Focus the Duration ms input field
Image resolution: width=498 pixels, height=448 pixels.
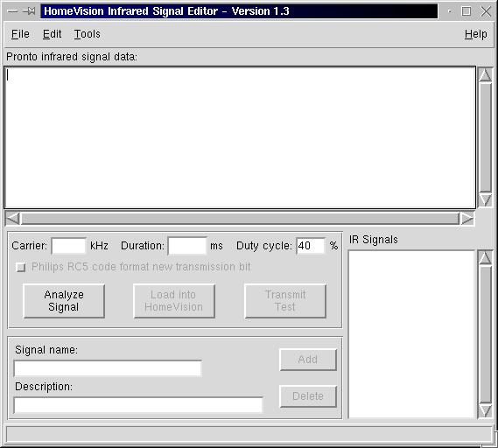coord(187,246)
